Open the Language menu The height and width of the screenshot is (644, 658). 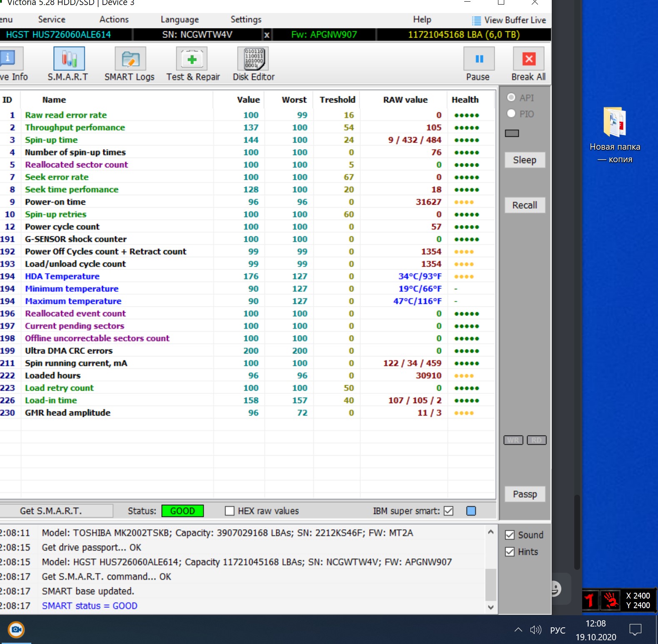pos(180,20)
